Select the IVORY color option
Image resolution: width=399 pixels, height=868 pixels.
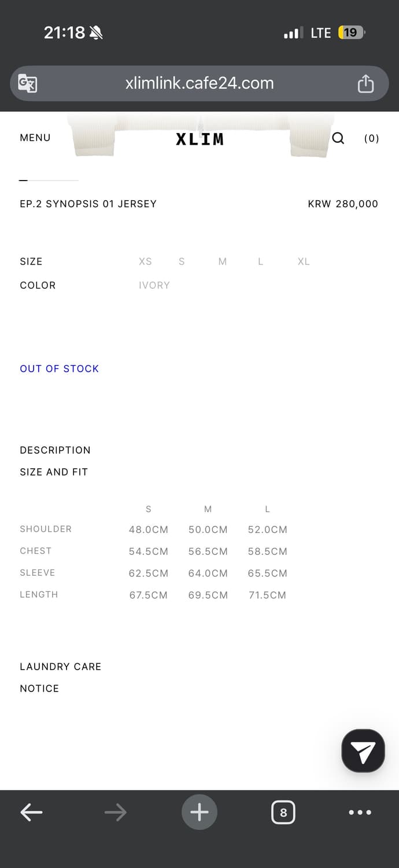tap(154, 285)
